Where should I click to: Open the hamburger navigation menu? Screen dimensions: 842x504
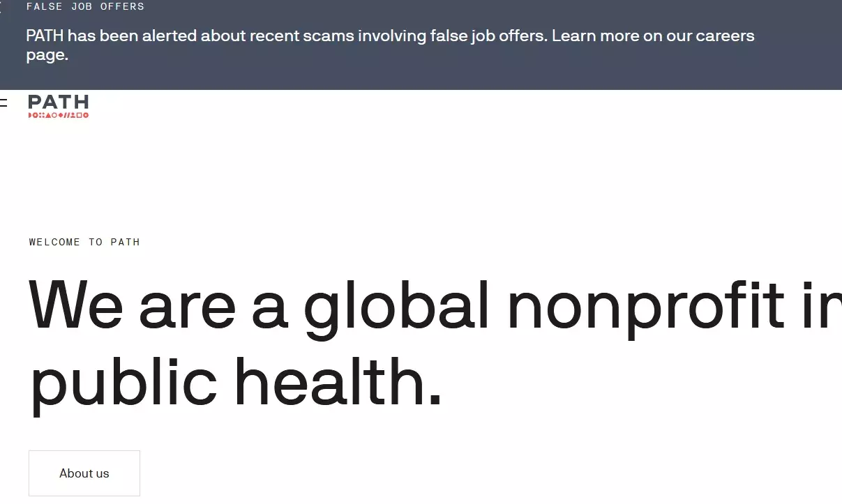point(3,103)
